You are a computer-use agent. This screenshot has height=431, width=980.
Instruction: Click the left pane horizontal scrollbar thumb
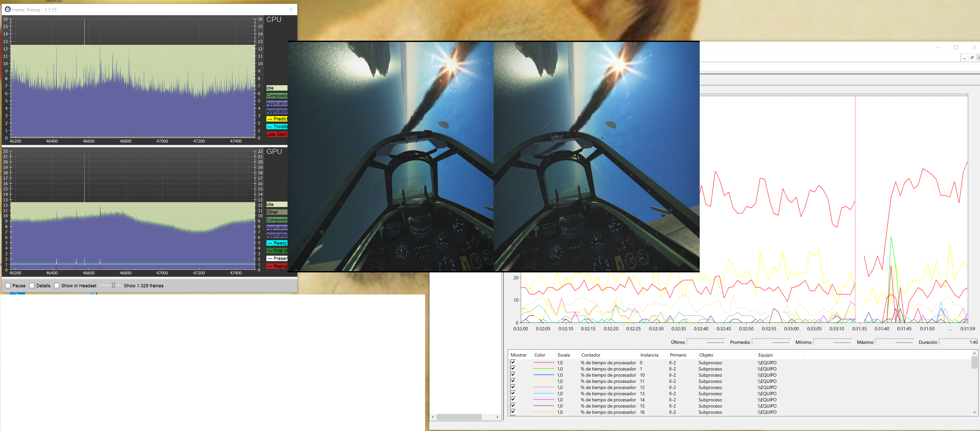[459, 417]
